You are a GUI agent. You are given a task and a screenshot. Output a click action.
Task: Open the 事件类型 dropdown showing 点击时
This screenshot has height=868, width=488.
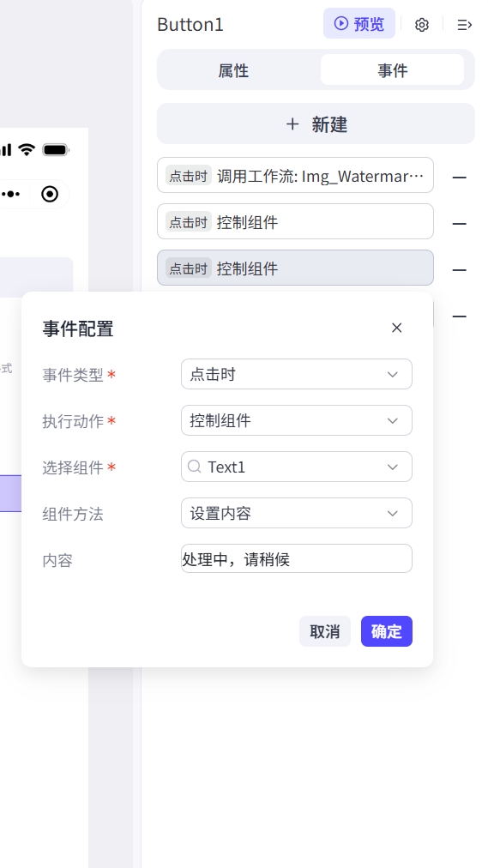click(297, 374)
